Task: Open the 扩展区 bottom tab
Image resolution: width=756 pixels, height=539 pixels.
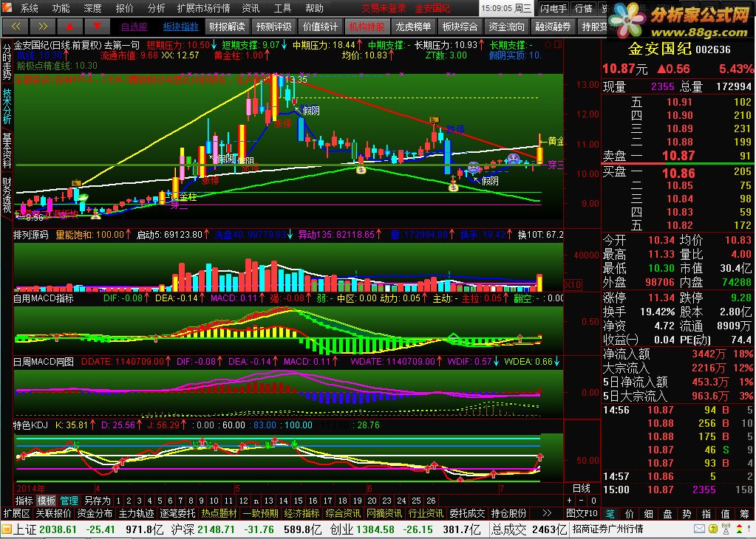Action: (x=17, y=513)
